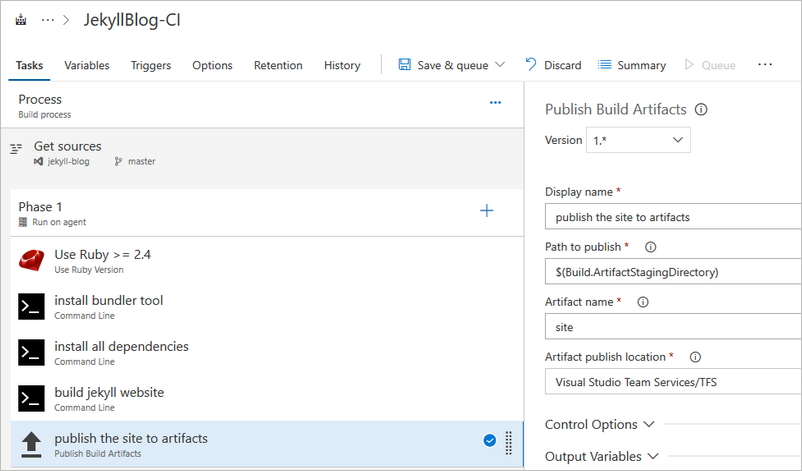Open the Version 1.* dropdown
802x471 pixels.
(x=638, y=140)
